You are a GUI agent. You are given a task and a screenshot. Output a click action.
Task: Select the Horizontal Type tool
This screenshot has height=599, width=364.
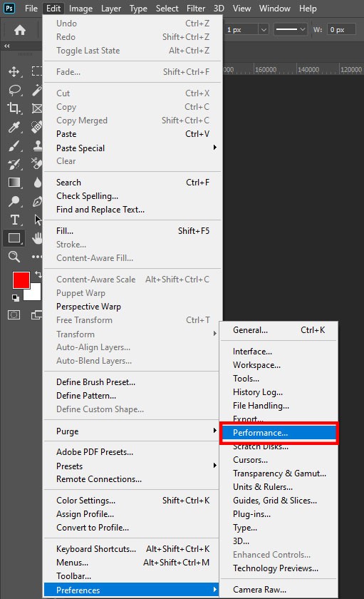click(x=14, y=220)
